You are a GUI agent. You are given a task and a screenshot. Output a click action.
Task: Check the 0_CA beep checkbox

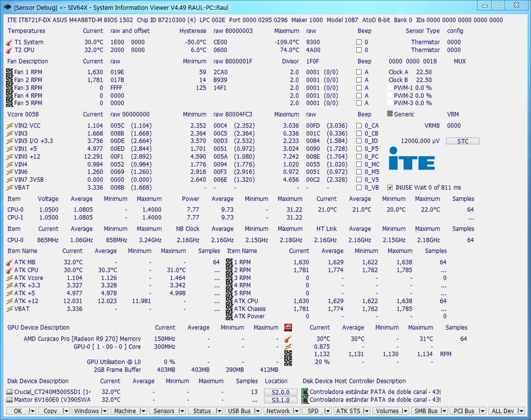359,125
